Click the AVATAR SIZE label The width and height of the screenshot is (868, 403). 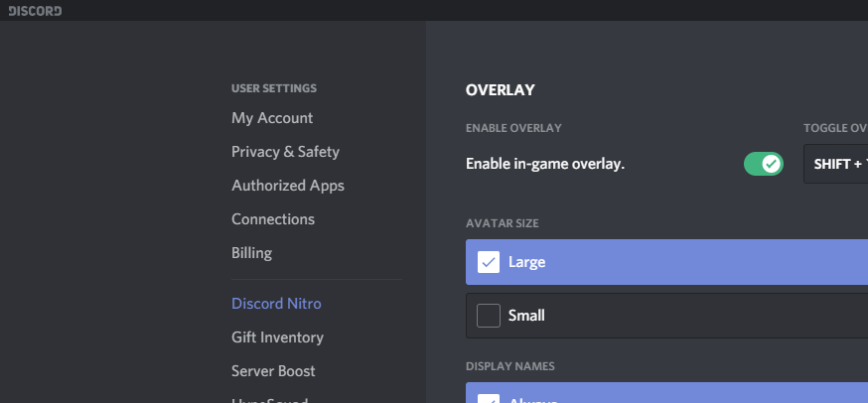tap(503, 223)
